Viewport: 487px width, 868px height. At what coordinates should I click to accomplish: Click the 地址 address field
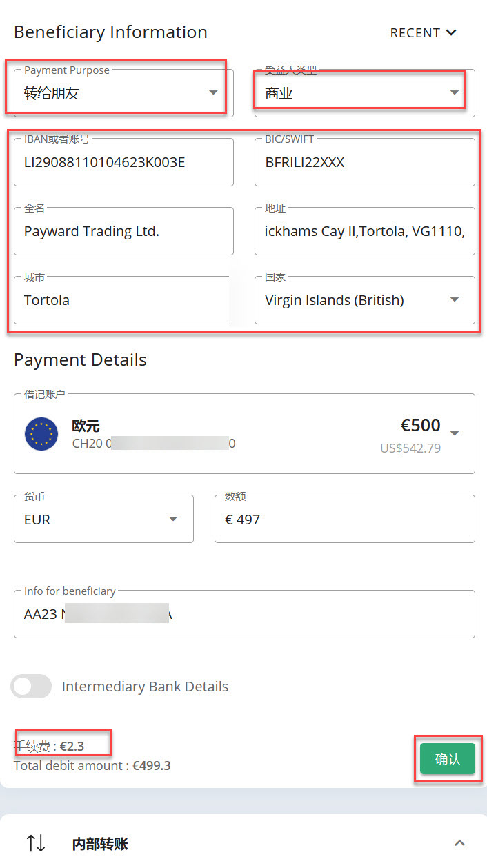pyautogui.click(x=365, y=231)
